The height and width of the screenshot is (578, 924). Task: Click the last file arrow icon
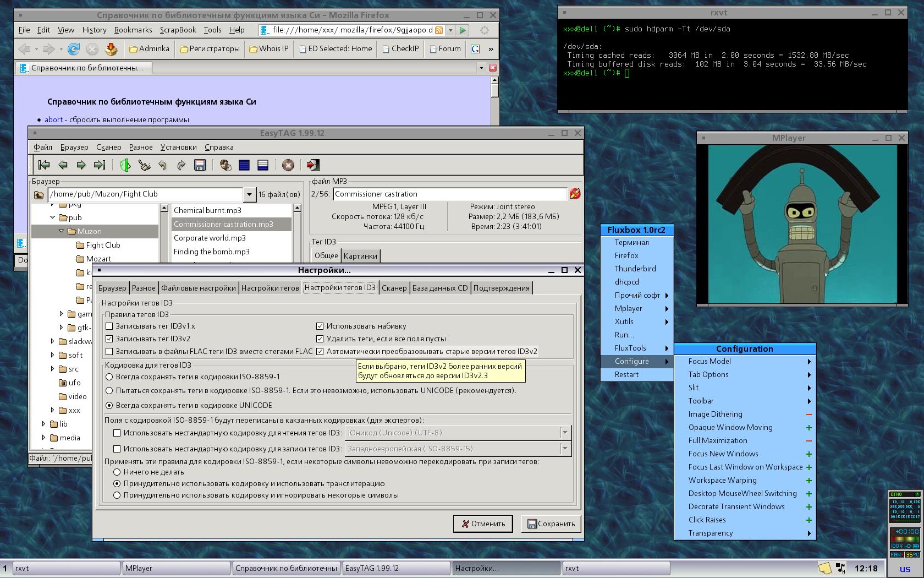pyautogui.click(x=100, y=165)
